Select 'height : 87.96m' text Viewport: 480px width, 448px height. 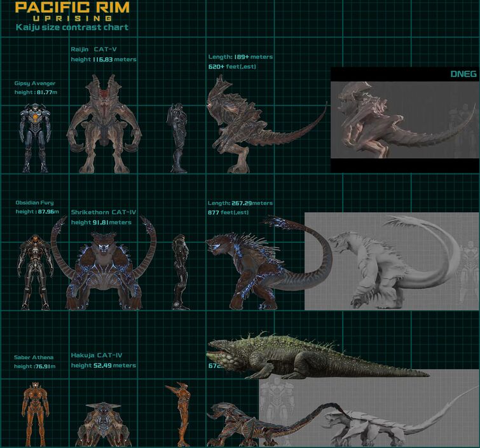click(x=37, y=212)
